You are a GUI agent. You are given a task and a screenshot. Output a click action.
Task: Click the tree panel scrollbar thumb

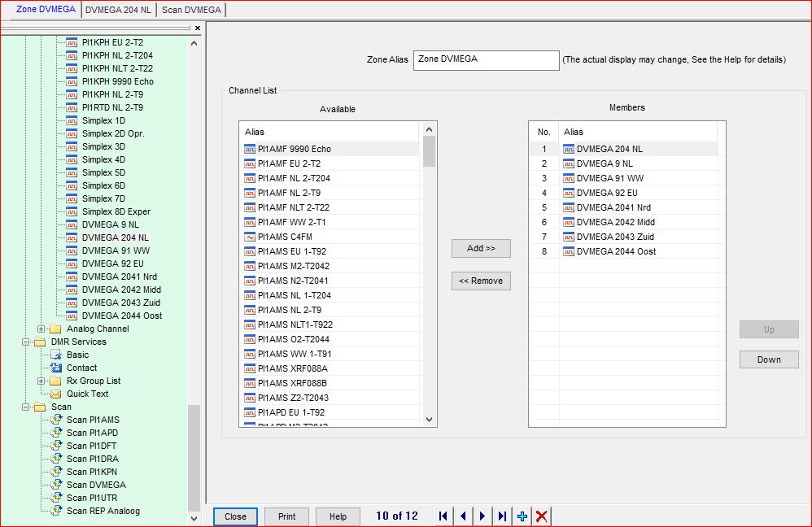(x=194, y=457)
